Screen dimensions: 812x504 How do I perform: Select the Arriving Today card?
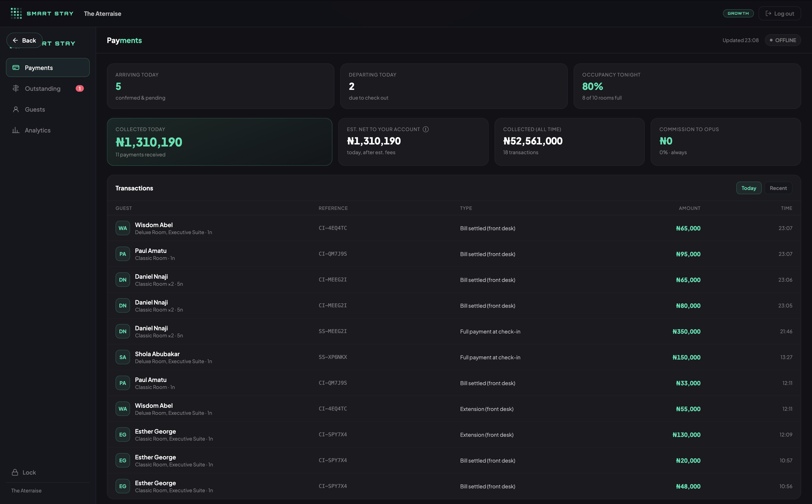[x=220, y=86]
